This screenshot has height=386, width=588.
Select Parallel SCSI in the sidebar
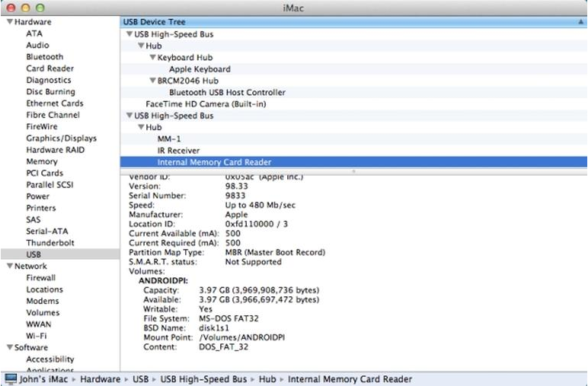point(50,184)
